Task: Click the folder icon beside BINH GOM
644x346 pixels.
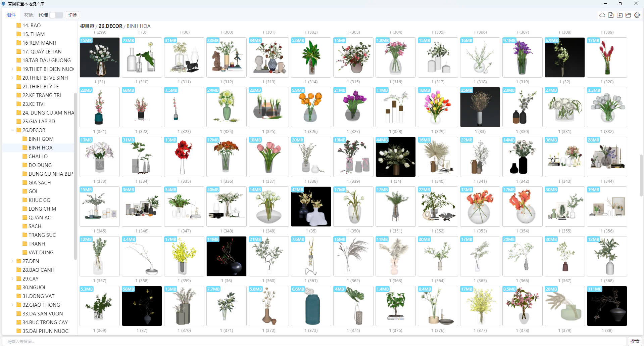Action: point(25,139)
